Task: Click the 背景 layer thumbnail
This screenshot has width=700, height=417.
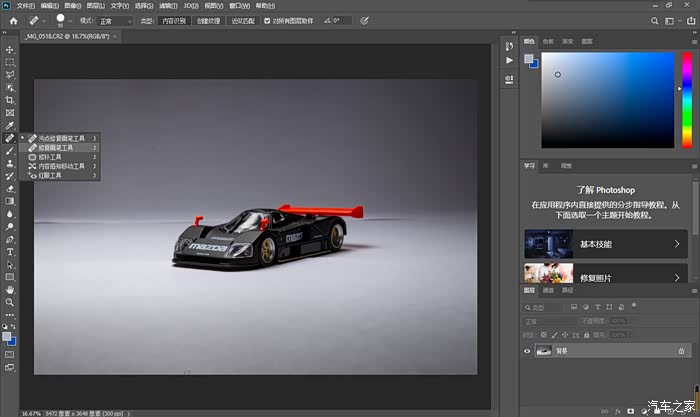Action: coord(545,351)
